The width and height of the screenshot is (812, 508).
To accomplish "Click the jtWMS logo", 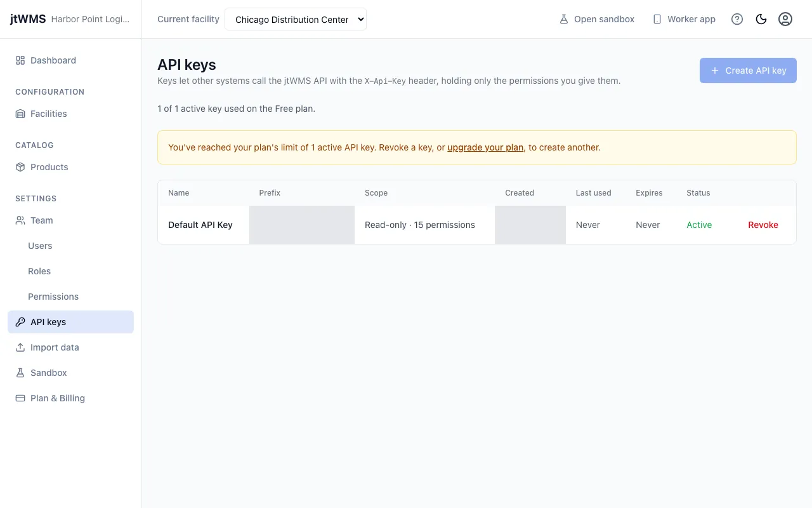I will (28, 19).
